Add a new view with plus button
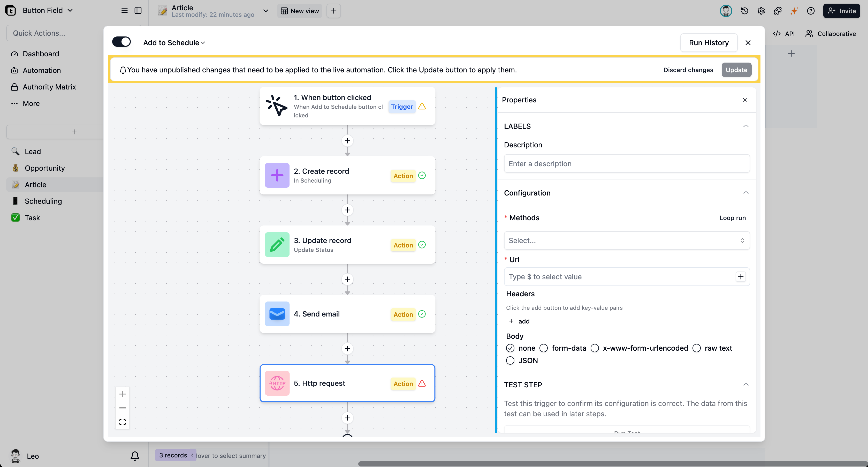The height and width of the screenshot is (467, 868). 334,11
